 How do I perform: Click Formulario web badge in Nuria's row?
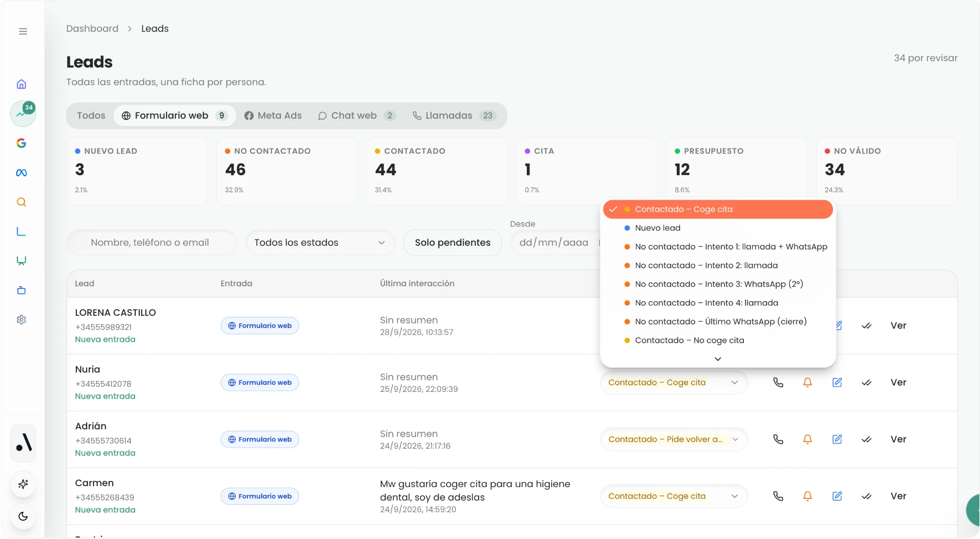260,382
